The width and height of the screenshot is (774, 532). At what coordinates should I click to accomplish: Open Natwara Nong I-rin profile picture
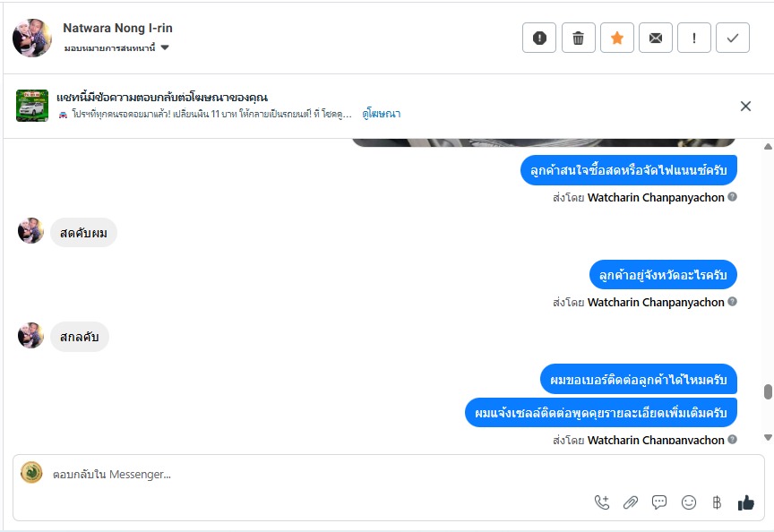coord(32,38)
